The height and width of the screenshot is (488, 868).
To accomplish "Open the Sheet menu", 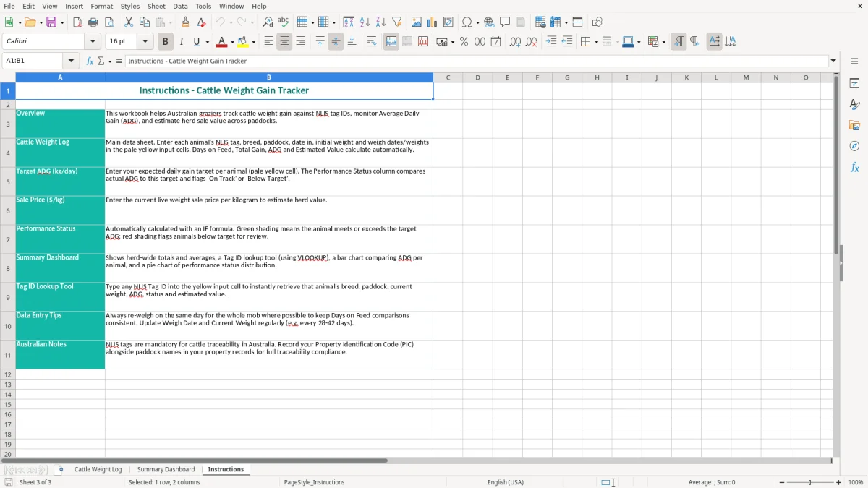I will [157, 6].
